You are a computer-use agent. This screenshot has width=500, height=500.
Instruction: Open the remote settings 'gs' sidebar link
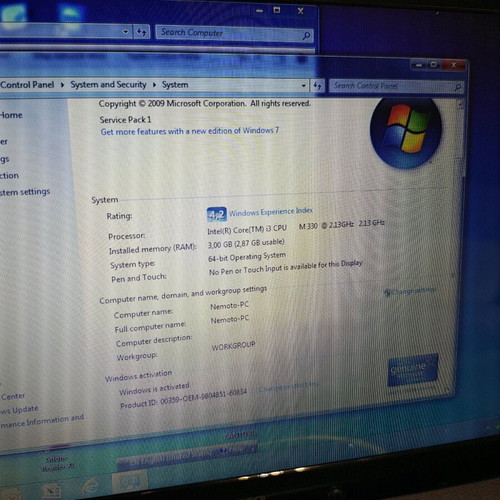[x=5, y=159]
